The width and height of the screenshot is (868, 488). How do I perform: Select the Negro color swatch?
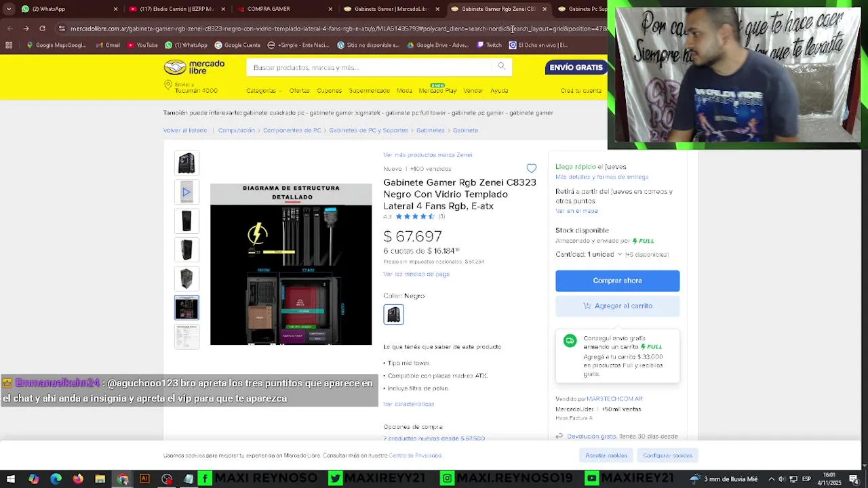click(394, 314)
